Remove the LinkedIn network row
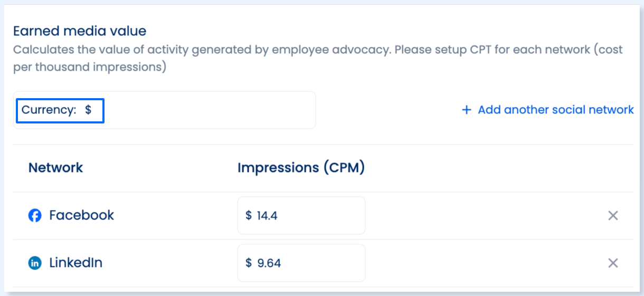This screenshot has width=644, height=296. [x=613, y=263]
